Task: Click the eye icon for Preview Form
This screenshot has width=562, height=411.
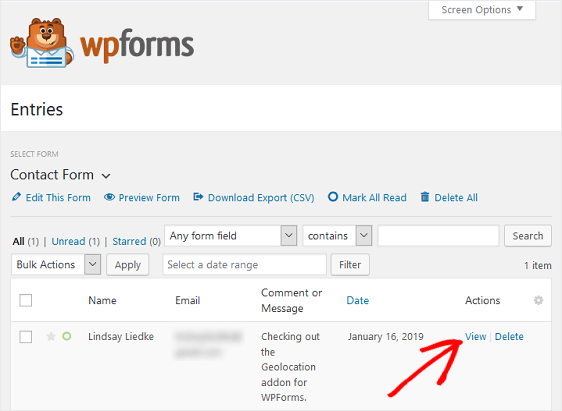Action: tap(109, 197)
